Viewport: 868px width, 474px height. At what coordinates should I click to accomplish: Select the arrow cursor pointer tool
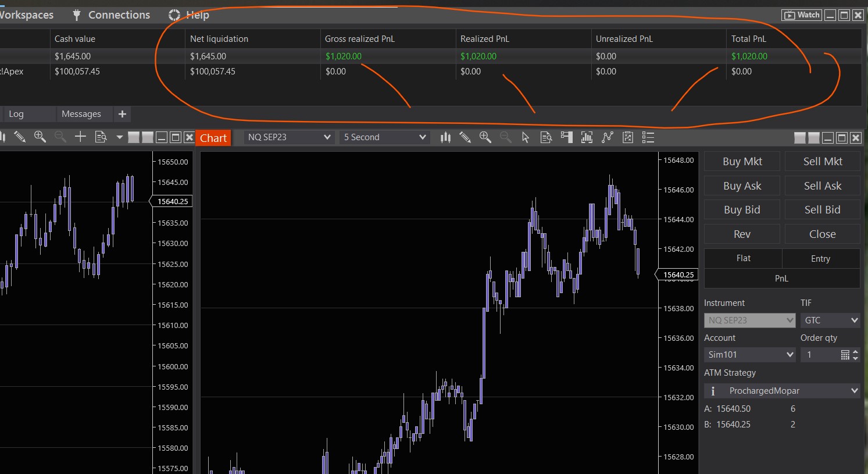tap(526, 137)
